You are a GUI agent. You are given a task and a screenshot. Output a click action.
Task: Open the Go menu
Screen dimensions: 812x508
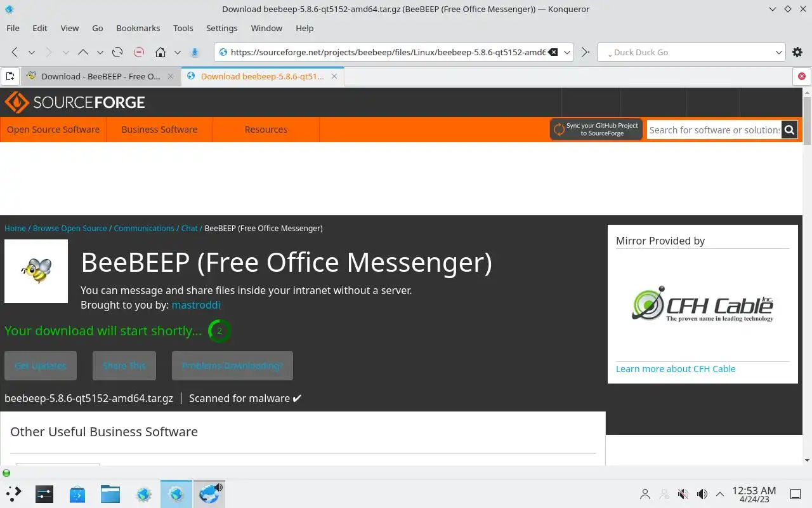click(x=98, y=28)
